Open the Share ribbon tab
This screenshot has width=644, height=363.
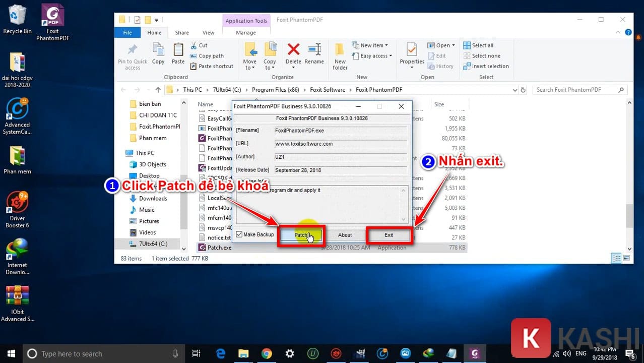182,33
